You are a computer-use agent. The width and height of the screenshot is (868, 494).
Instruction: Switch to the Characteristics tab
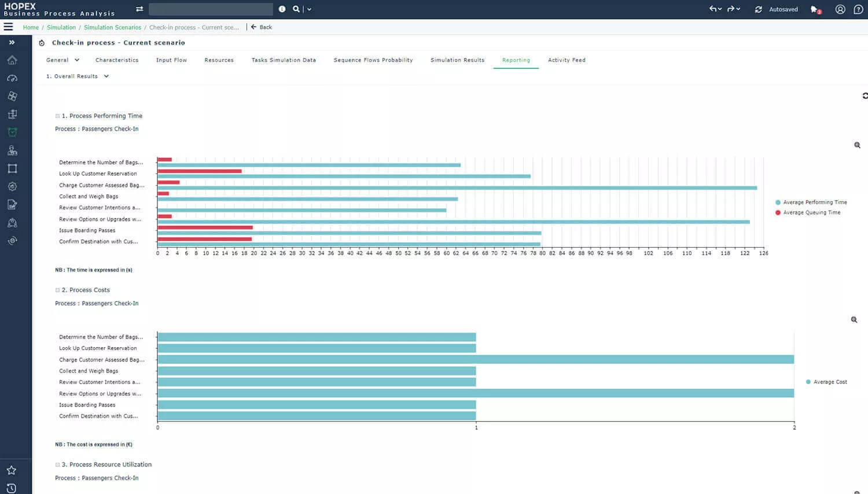pos(117,60)
